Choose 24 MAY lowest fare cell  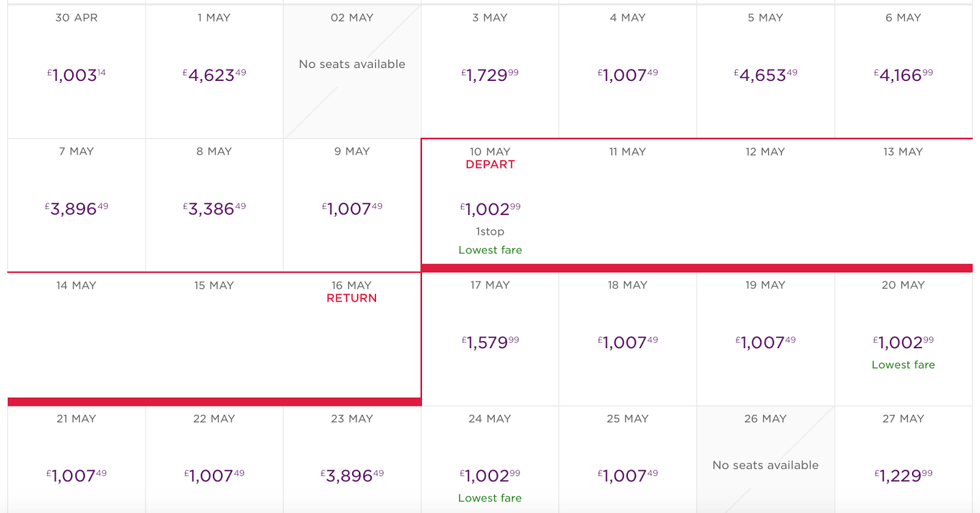[490, 460]
